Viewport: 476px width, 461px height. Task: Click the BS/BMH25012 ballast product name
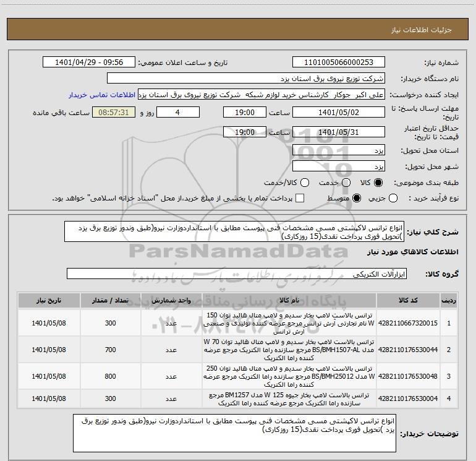(x=289, y=376)
